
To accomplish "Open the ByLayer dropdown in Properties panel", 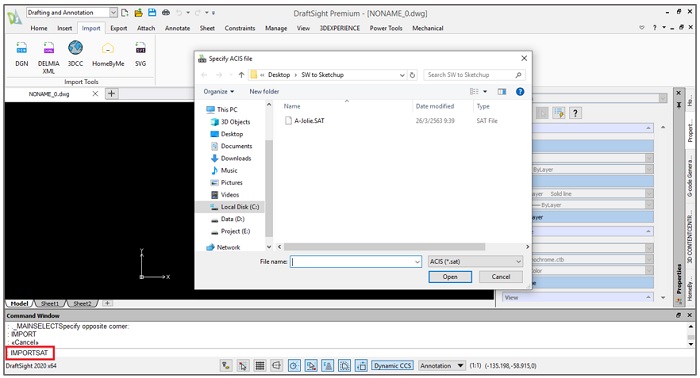I will pos(649,170).
